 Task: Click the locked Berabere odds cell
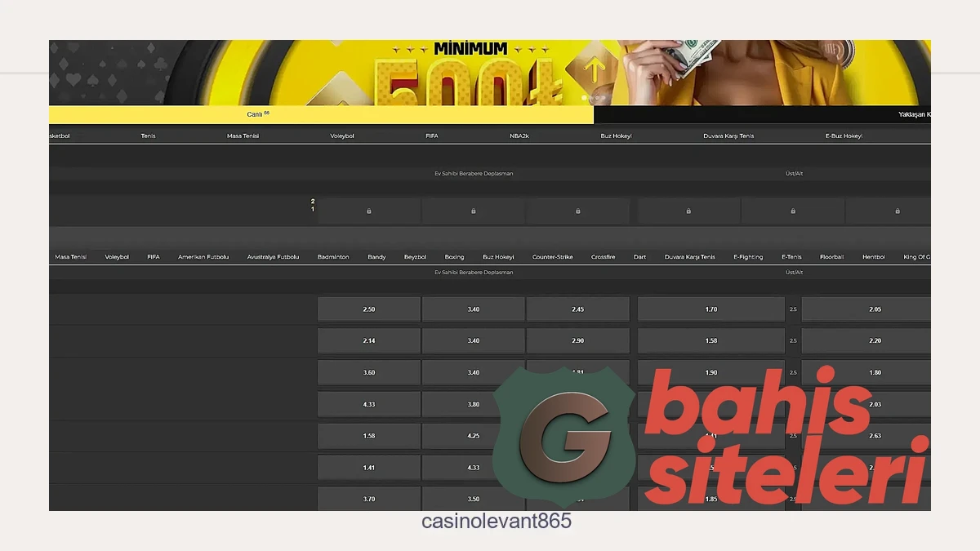pos(473,211)
